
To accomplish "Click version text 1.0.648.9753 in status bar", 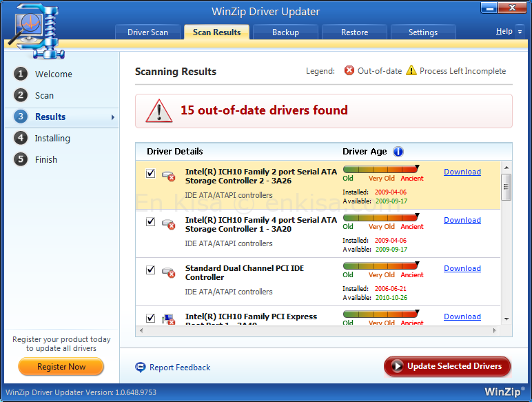I will click(x=136, y=392).
